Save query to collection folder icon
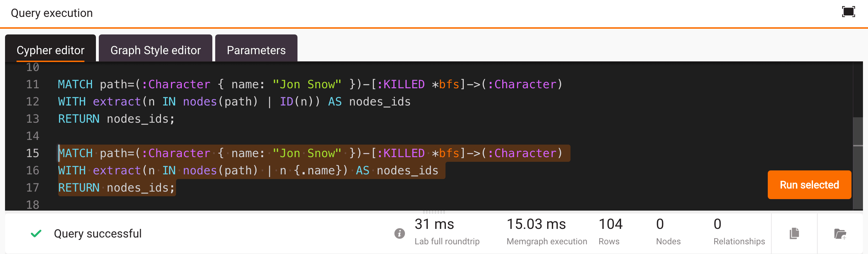868x254 pixels. pyautogui.click(x=840, y=234)
